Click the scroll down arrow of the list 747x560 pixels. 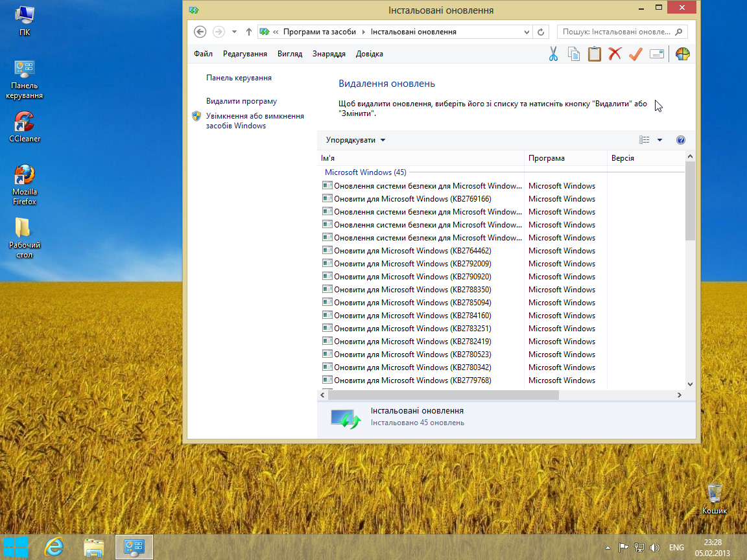tap(690, 384)
